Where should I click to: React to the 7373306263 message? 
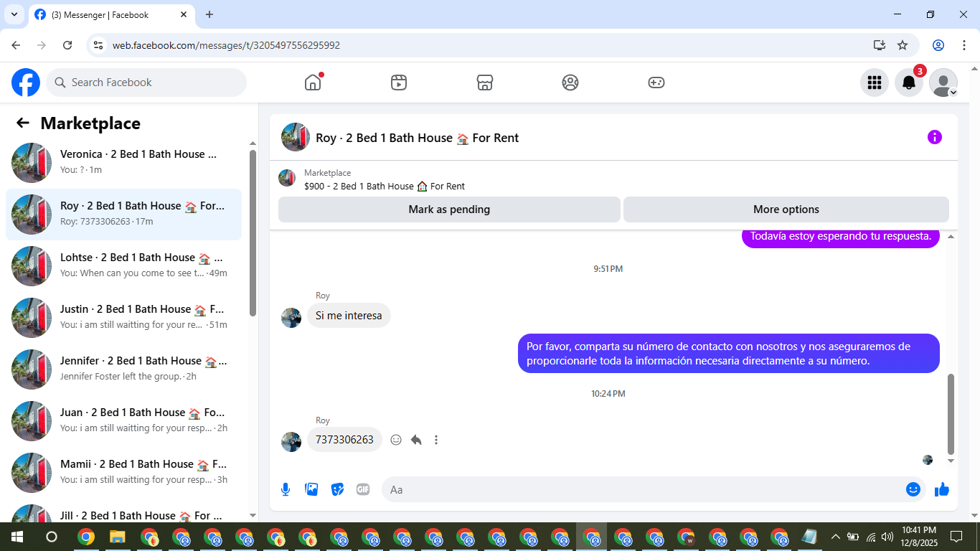396,440
